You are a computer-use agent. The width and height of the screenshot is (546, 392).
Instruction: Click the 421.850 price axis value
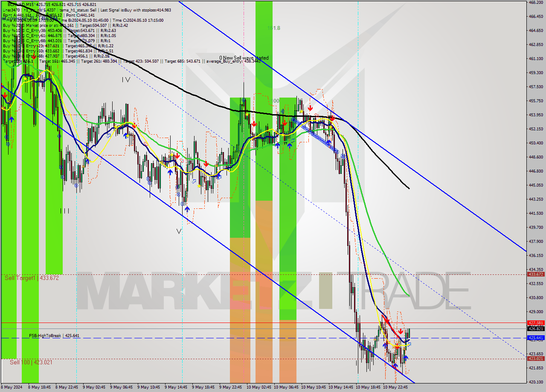(x=535, y=368)
